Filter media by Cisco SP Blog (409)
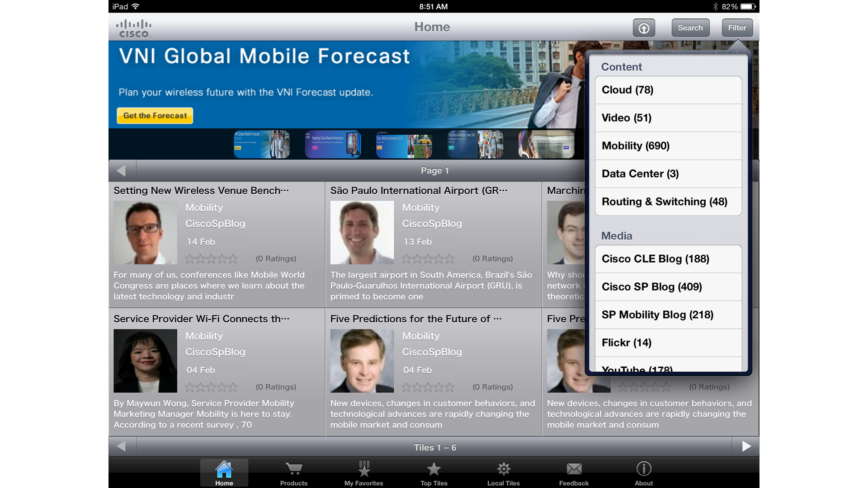Viewport: 868px width, 488px height. coord(668,287)
